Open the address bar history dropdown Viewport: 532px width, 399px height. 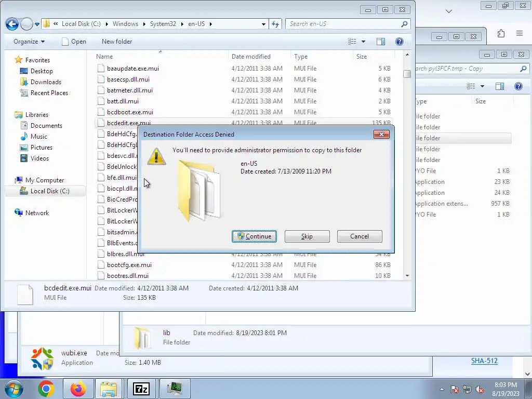pos(263,24)
